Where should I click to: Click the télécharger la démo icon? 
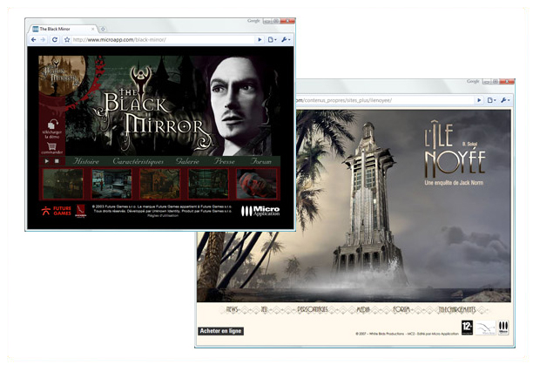(x=52, y=129)
